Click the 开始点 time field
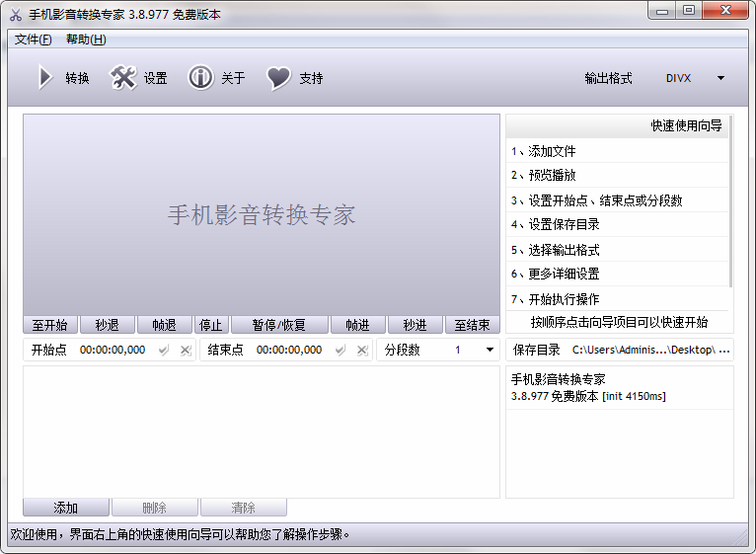756x554 pixels. (113, 350)
